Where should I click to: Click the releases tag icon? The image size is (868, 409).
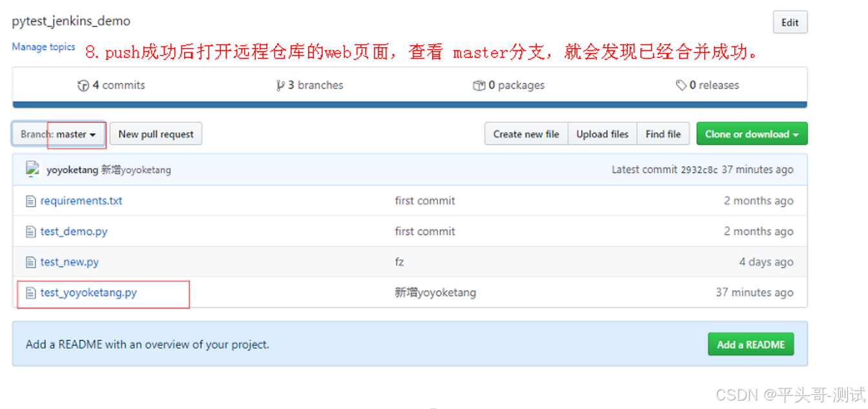pyautogui.click(x=682, y=85)
